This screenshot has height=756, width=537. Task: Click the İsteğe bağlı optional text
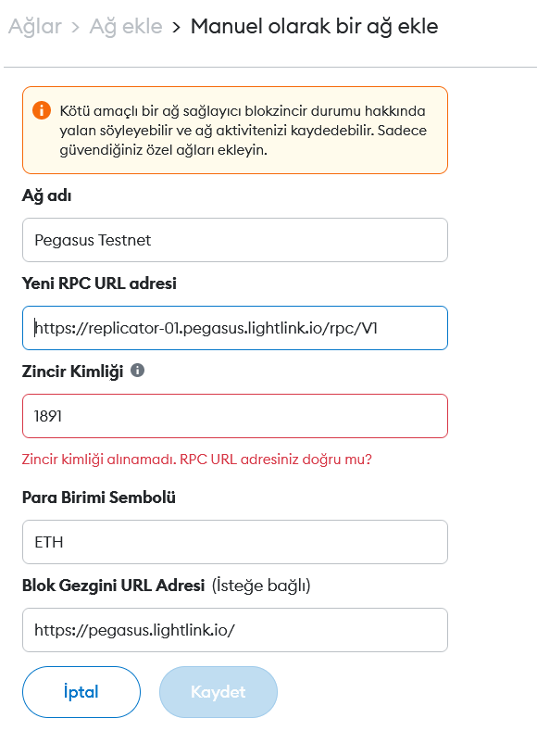point(261,586)
